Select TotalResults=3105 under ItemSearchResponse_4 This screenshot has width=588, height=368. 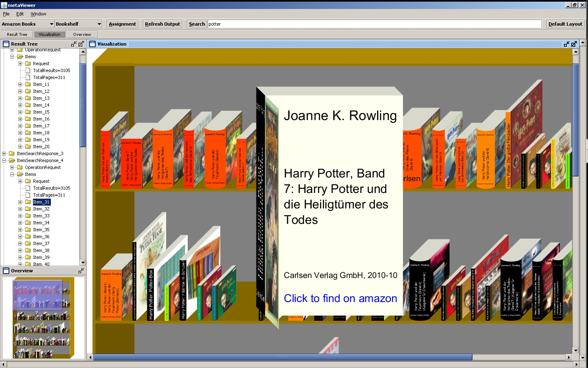52,188
